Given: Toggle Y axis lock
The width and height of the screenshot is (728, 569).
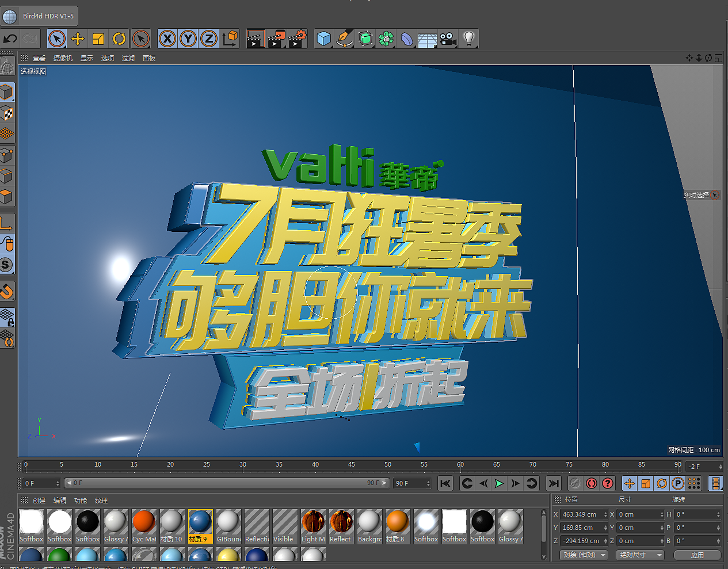Looking at the screenshot, I should point(188,39).
